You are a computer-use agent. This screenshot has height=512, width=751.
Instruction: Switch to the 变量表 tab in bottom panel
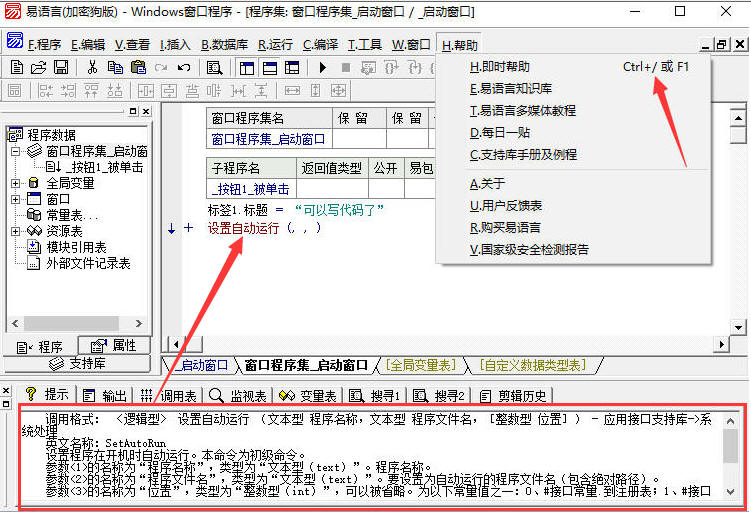click(307, 396)
